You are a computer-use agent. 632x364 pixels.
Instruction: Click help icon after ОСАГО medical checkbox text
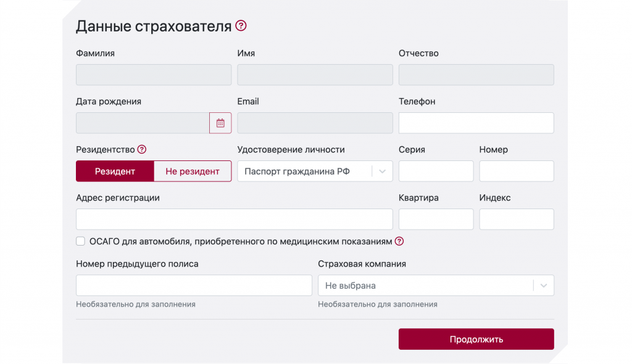399,241
